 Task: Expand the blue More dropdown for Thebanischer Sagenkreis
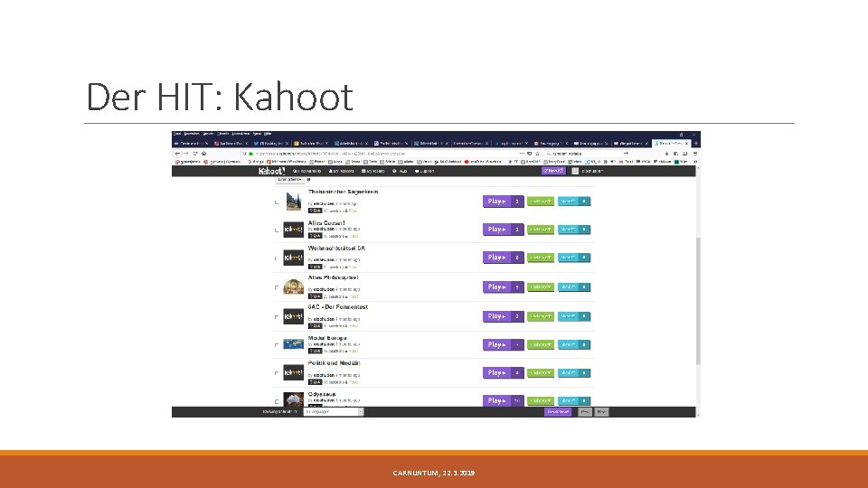click(574, 202)
